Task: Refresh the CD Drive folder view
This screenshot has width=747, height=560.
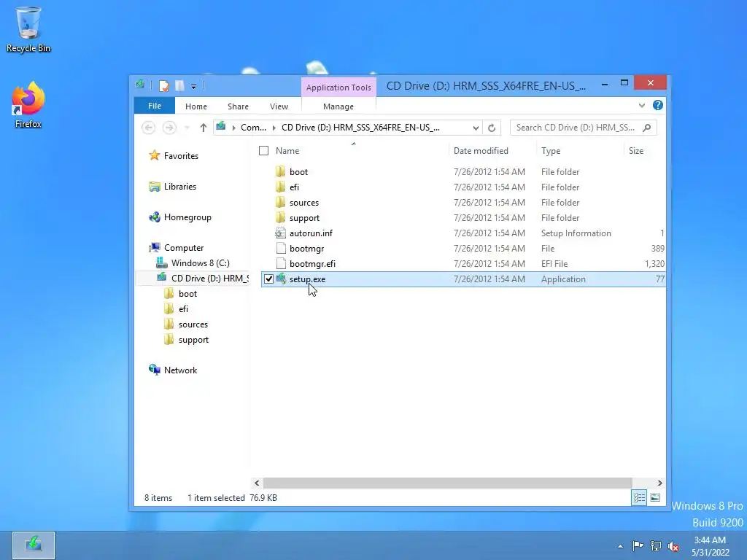Action: click(492, 128)
